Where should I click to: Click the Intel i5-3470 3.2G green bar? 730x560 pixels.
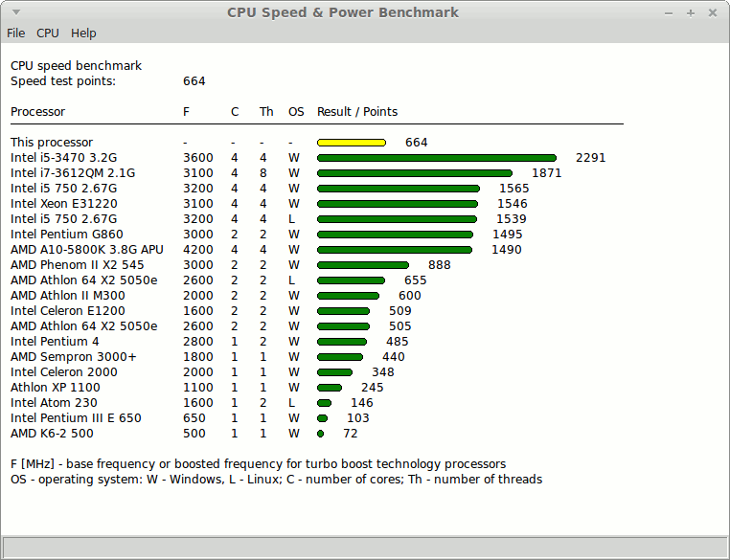[436, 158]
